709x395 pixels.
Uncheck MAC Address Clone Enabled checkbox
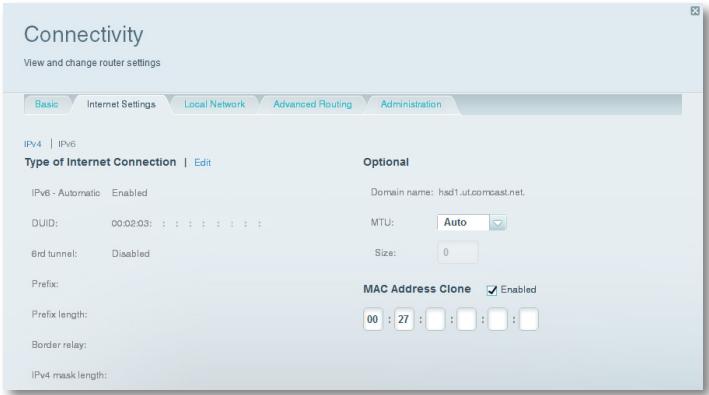tap(492, 290)
